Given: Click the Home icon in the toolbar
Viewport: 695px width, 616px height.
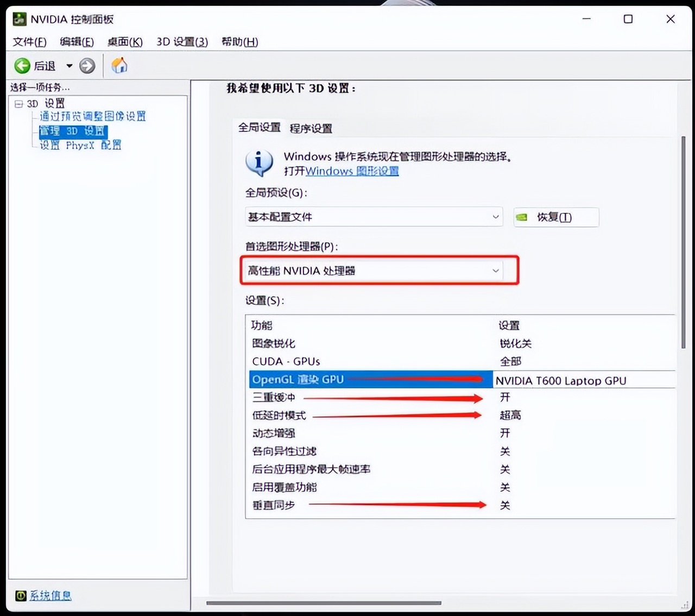Looking at the screenshot, I should [119, 65].
